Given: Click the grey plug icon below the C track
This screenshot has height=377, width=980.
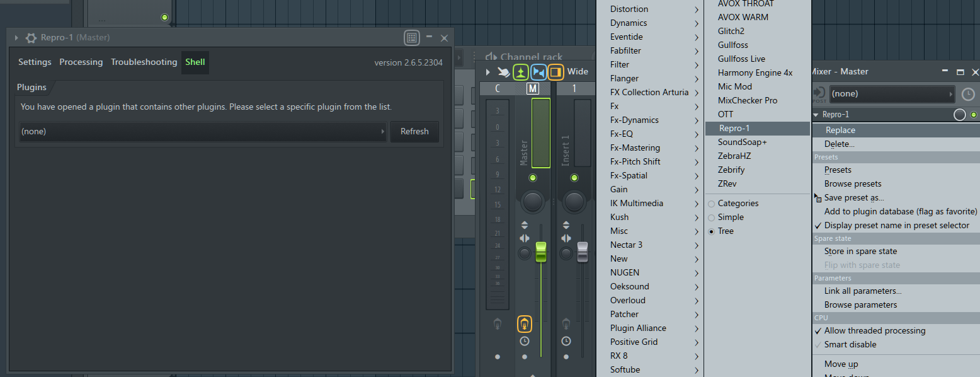Looking at the screenshot, I should pyautogui.click(x=498, y=324).
